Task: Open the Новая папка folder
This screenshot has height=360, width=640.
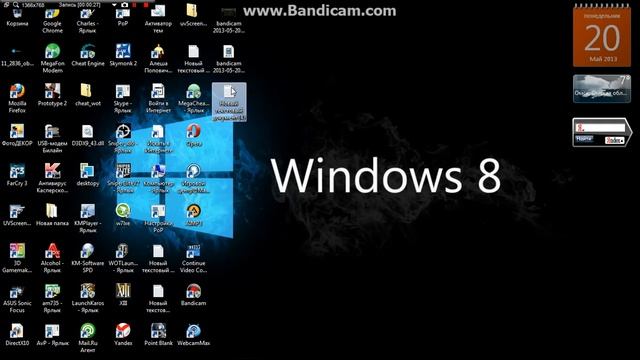Action: (x=52, y=216)
